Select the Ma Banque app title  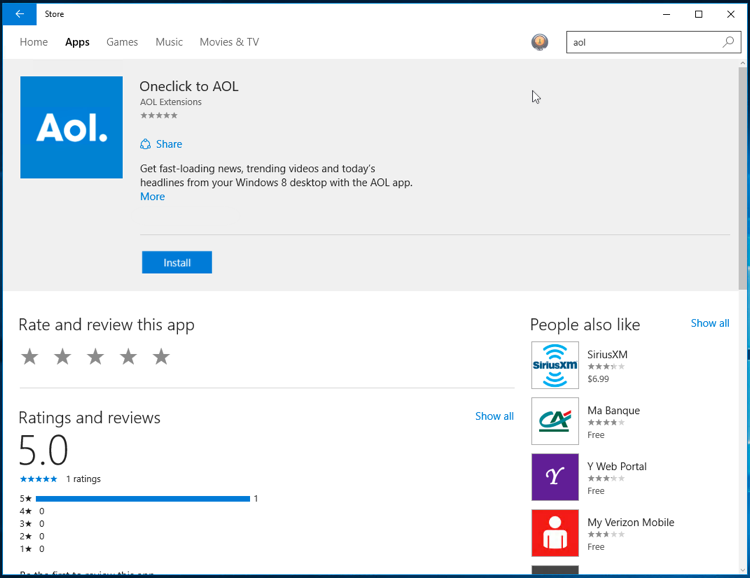(x=613, y=411)
